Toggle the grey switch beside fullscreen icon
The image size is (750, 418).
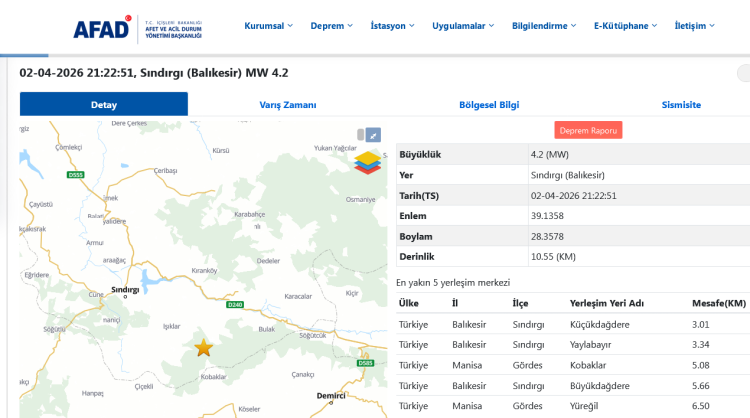pos(360,134)
